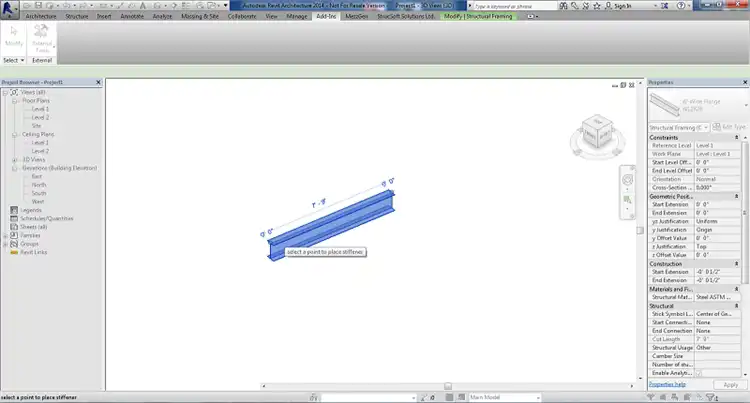Open the Revit application menu logo
The image size is (750, 403).
[10, 9]
